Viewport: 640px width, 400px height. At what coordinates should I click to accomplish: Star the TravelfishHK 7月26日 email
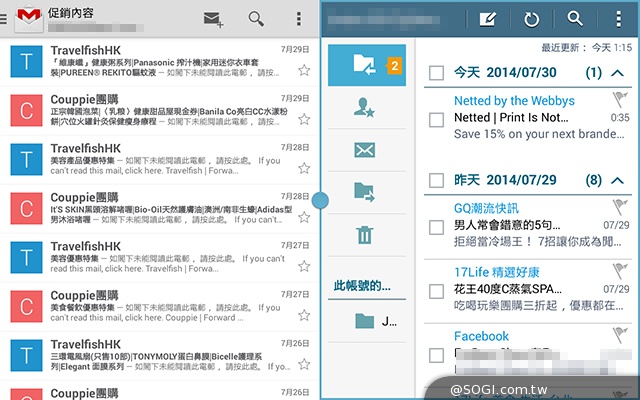(x=304, y=364)
